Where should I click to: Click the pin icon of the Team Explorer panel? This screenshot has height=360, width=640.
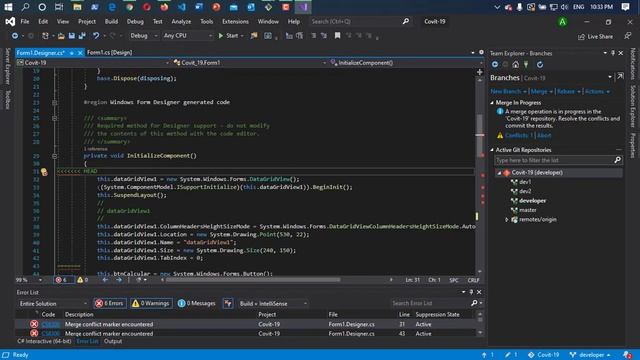(x=613, y=53)
